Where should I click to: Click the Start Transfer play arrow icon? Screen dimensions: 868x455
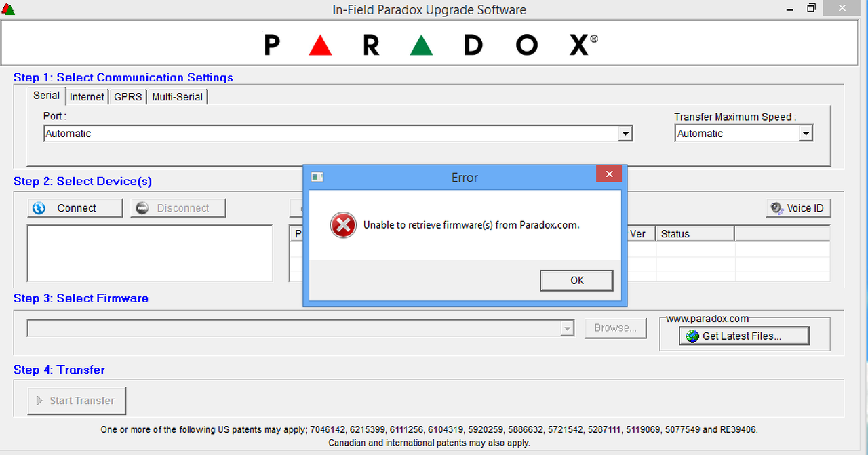click(39, 401)
